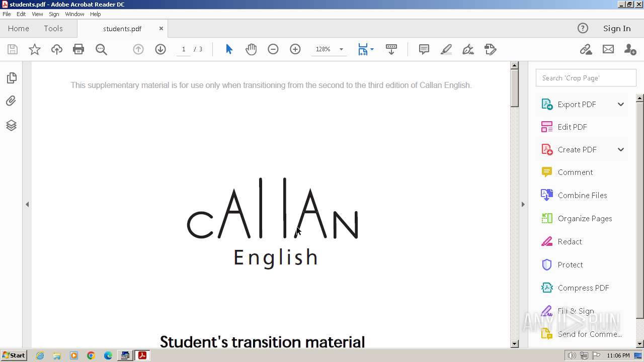Expand Create PDF options chevron
Image resolution: width=644 pixels, height=362 pixels.
pos(621,150)
